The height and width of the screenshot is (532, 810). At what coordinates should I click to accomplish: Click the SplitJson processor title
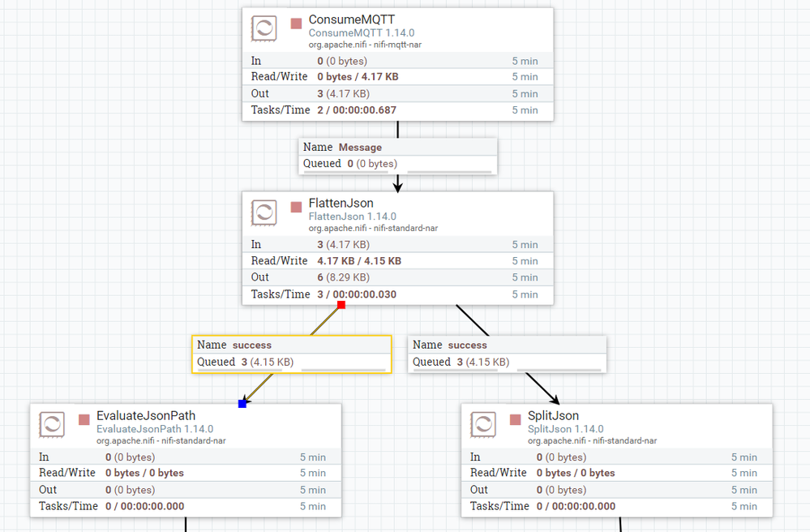[x=553, y=416]
